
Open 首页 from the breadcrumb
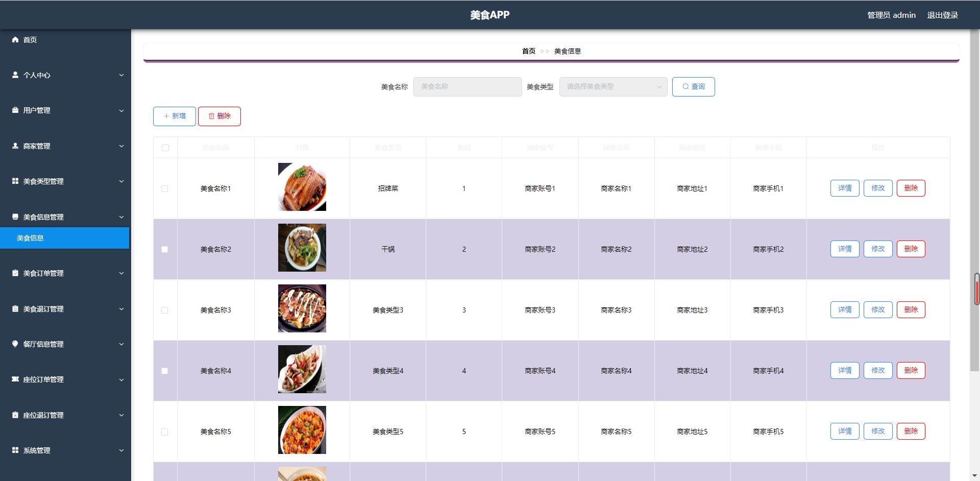pyautogui.click(x=528, y=51)
